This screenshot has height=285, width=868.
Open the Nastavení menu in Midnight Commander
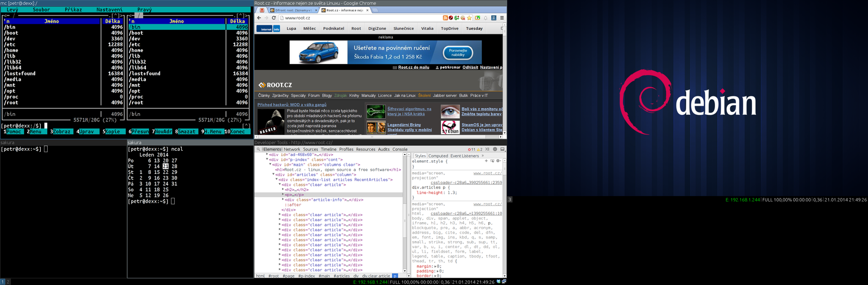(110, 9)
